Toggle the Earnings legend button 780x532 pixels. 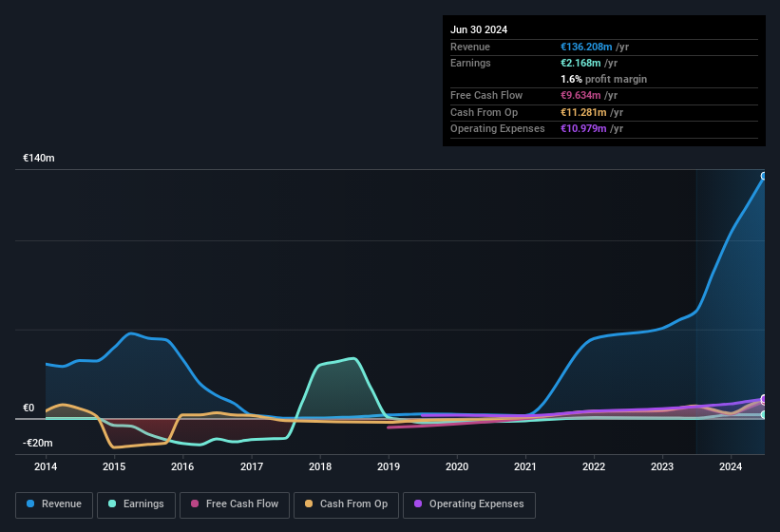click(x=136, y=504)
